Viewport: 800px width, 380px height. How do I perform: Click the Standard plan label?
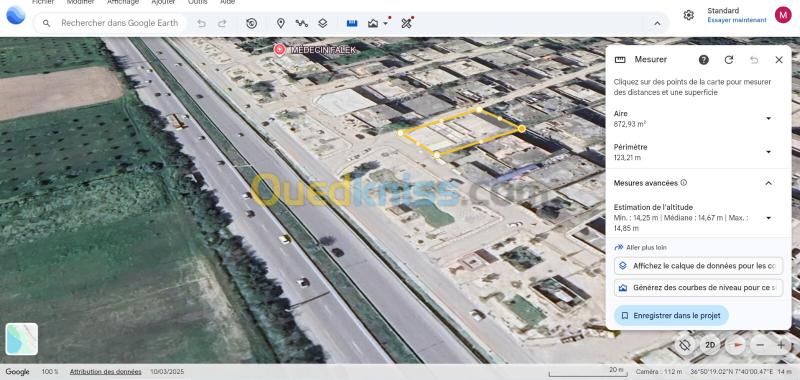(723, 11)
